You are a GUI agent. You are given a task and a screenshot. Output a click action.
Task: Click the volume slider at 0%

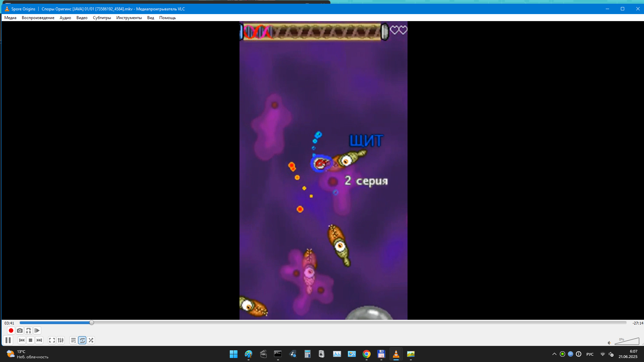click(x=627, y=342)
